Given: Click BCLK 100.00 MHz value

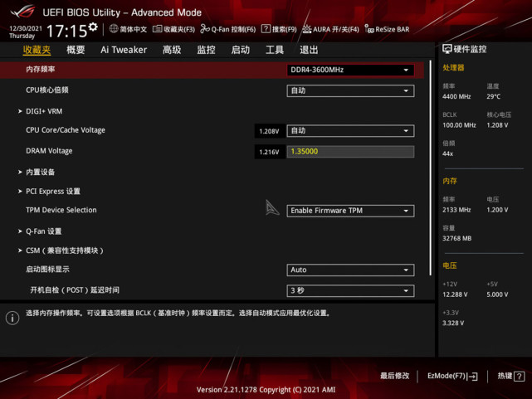Looking at the screenshot, I should coord(459,125).
